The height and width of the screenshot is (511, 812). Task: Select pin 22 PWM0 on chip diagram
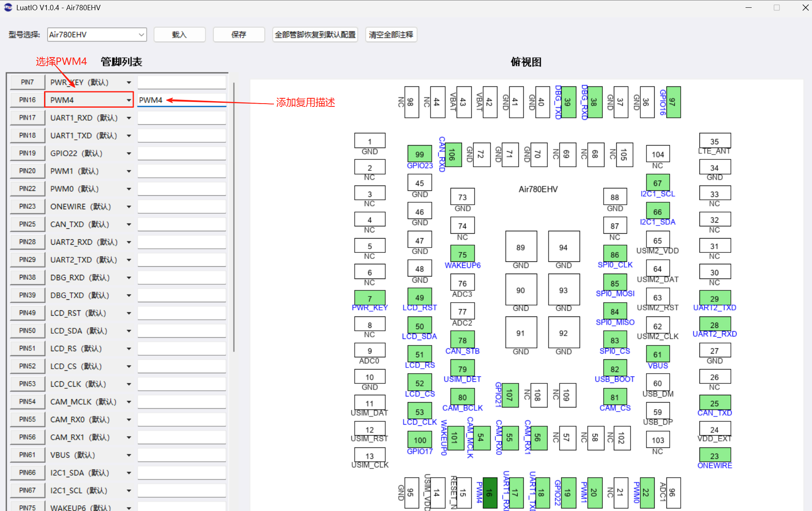coord(647,493)
